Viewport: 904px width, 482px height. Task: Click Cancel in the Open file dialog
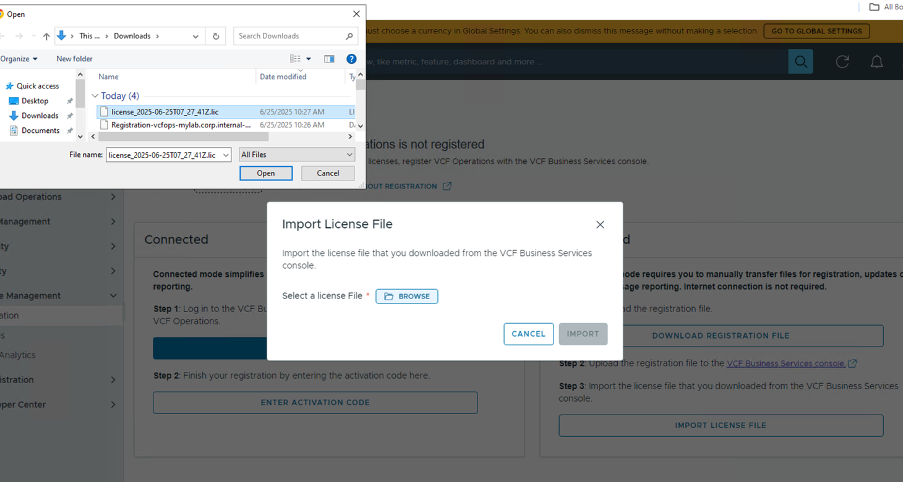pos(327,173)
